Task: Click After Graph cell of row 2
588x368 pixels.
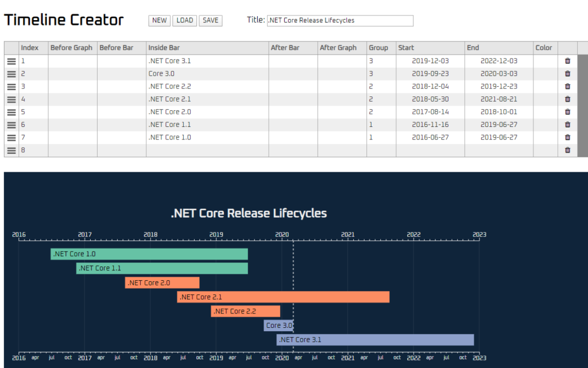Action: click(x=342, y=73)
